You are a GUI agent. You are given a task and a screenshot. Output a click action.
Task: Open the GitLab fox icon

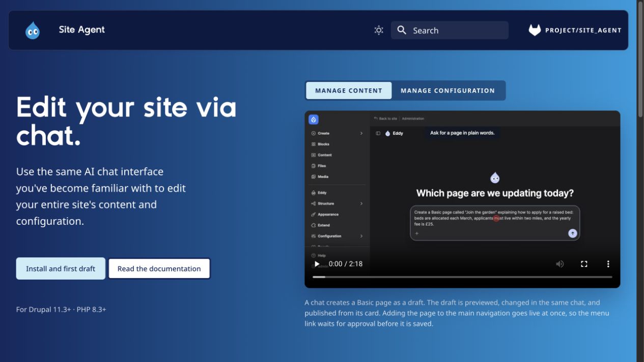click(535, 31)
